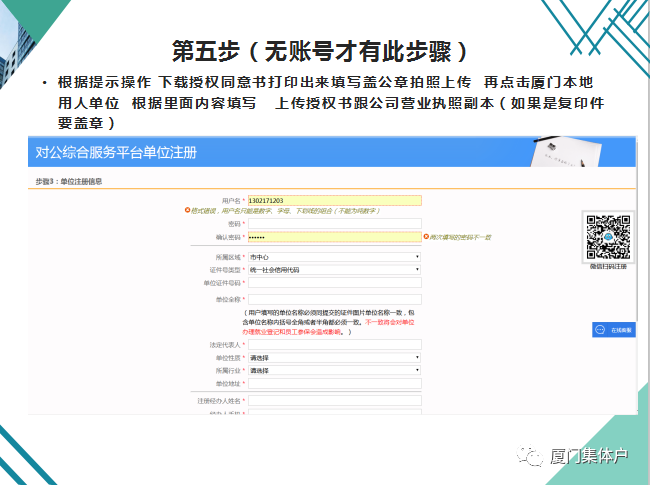Click the 法定代表人 input field
The width and height of the screenshot is (650, 485).
point(334,344)
